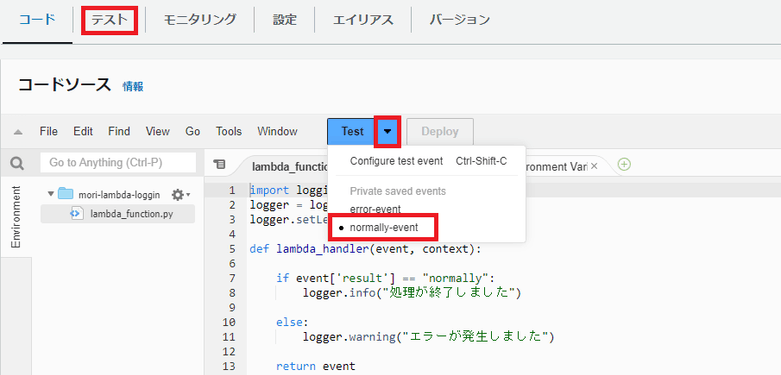This screenshot has width=781, height=375.
Task: Click the Go to Anything search field
Action: point(118,162)
